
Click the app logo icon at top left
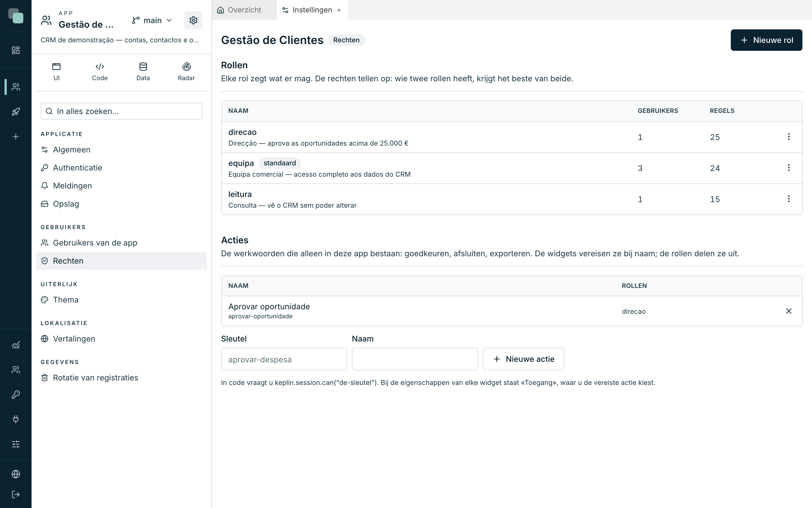16,16
